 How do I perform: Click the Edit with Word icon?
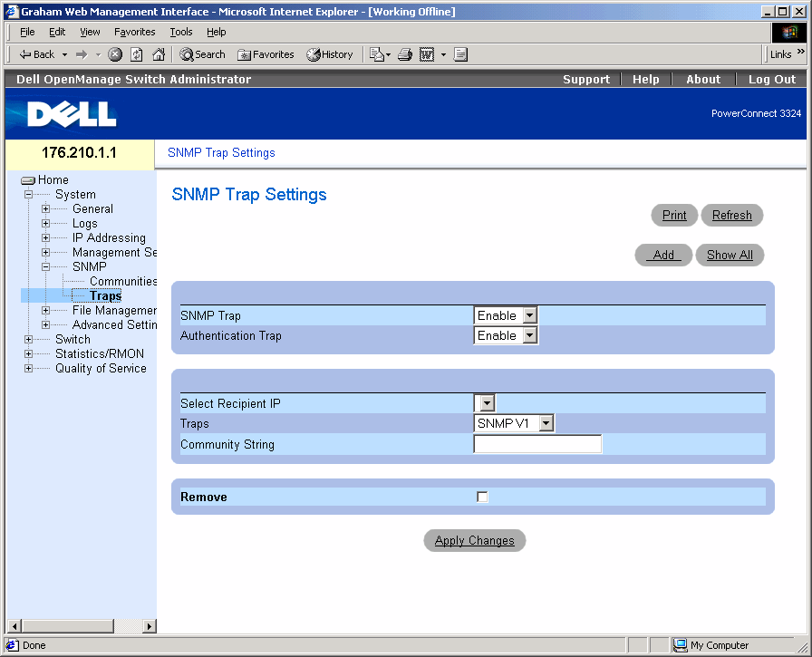[x=427, y=54]
